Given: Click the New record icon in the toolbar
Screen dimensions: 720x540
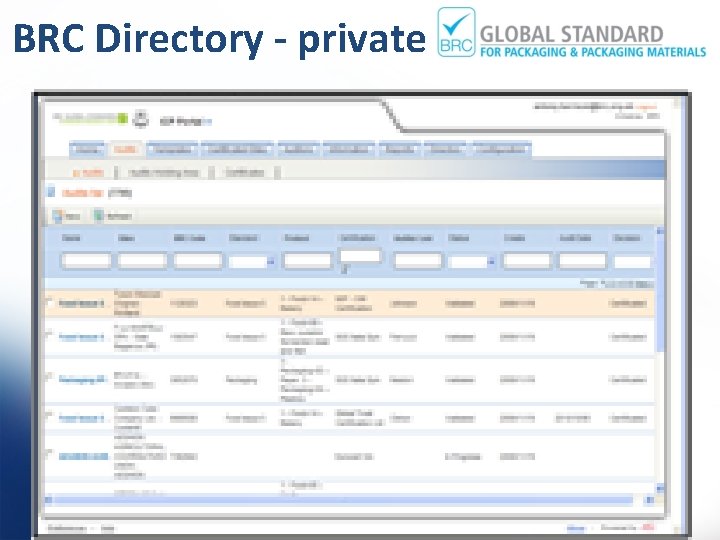Looking at the screenshot, I should (57, 215).
